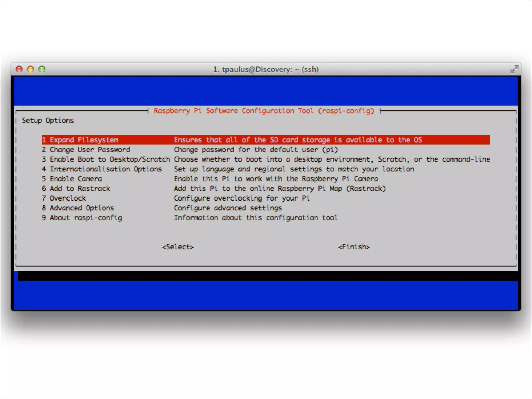Click the red close window button
The width and height of the screenshot is (532, 399).
19,69
